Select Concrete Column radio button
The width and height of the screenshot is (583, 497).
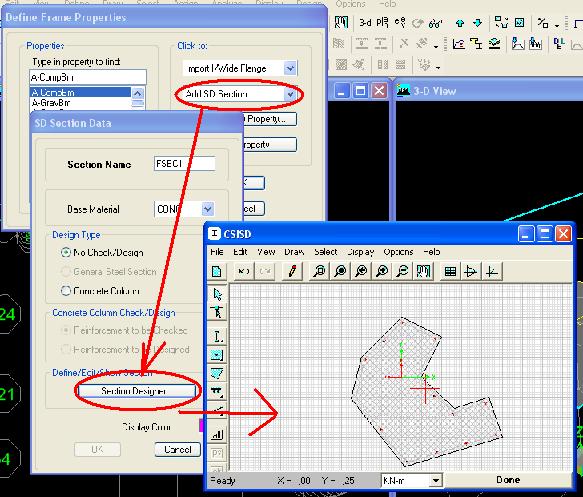(66, 291)
